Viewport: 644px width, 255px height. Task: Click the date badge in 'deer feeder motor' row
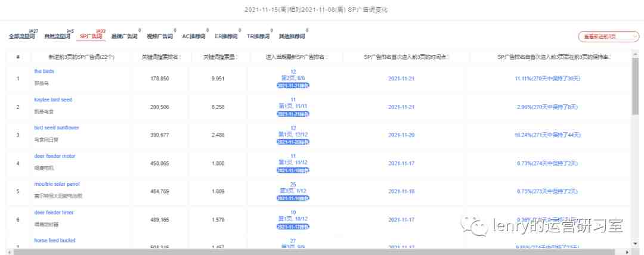point(293,170)
